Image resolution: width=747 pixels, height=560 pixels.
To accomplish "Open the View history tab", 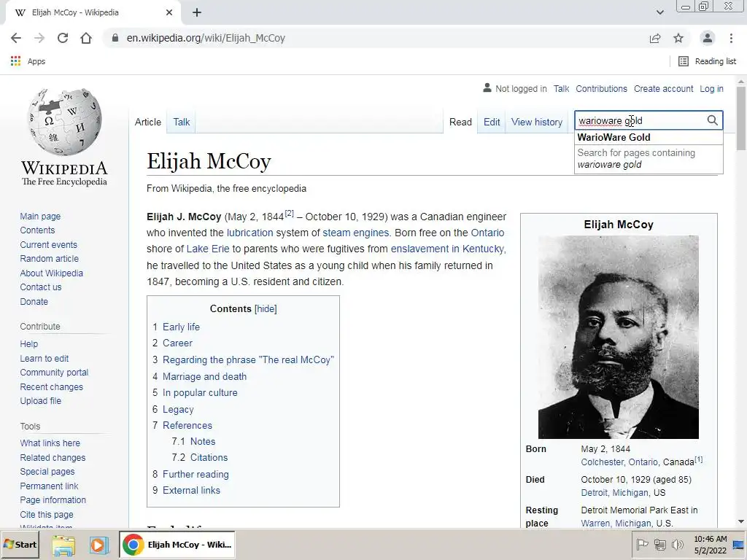I will [537, 122].
